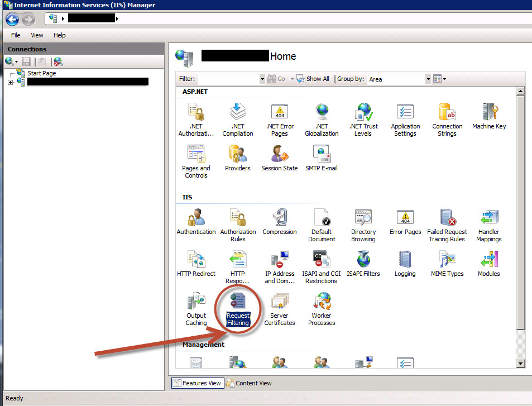The width and height of the screenshot is (532, 406).
Task: Open the Go button dropdown arrow
Action: click(292, 79)
